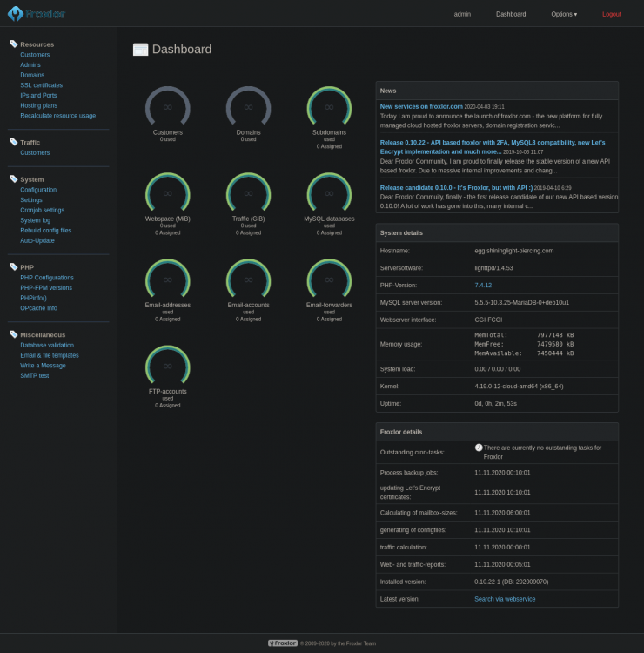Image resolution: width=644 pixels, height=653 pixels.
Task: Click the FTP-accounts gauge
Action: coord(168,365)
